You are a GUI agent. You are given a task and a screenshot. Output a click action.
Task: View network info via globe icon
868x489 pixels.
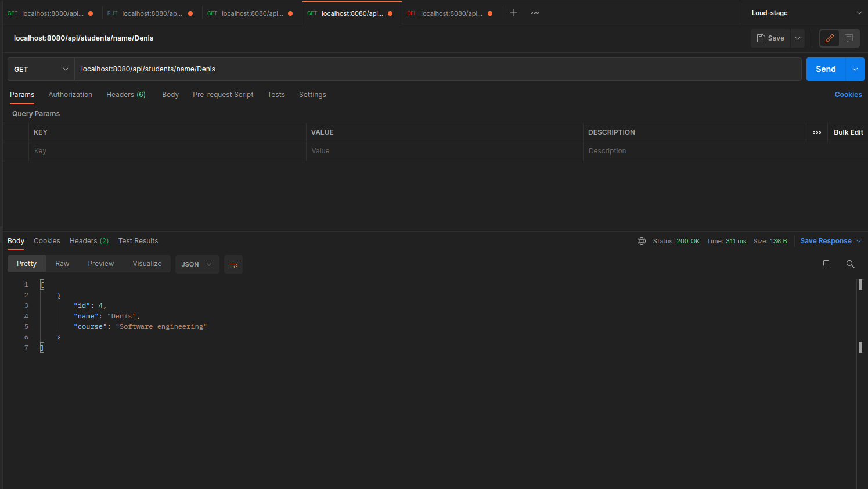pyautogui.click(x=642, y=241)
